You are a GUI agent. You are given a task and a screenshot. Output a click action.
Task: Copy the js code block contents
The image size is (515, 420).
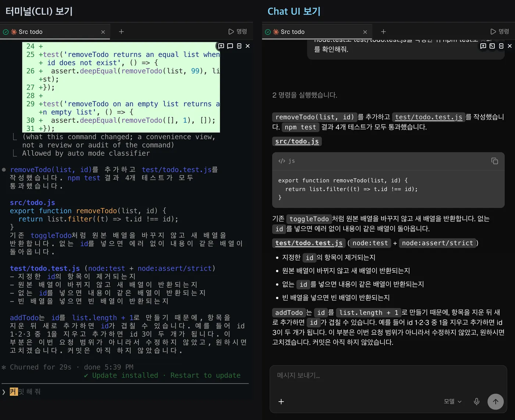click(494, 161)
